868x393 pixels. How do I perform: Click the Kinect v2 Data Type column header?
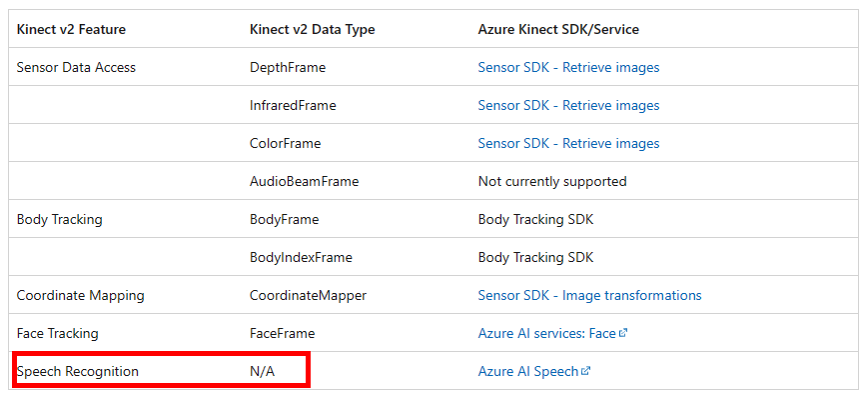(313, 29)
